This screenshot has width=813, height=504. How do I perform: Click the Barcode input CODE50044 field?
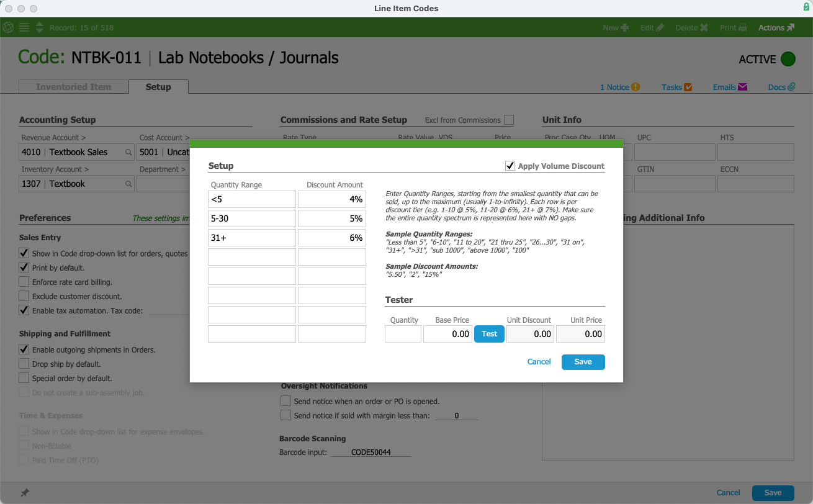(x=371, y=452)
